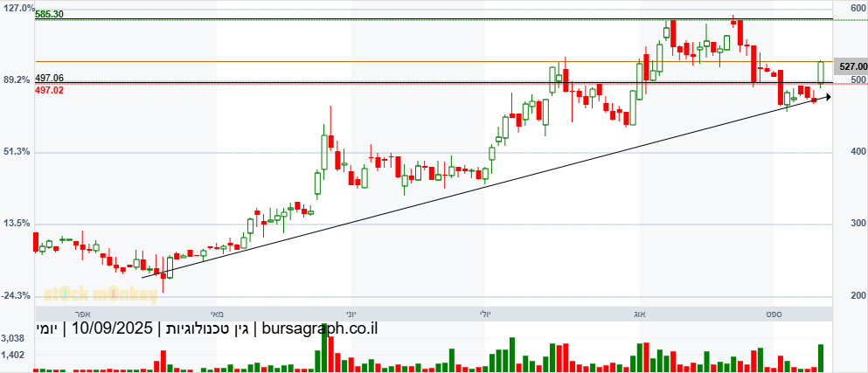Click the יוני month label on time axis
This screenshot has height=373, width=868.
coord(351,314)
